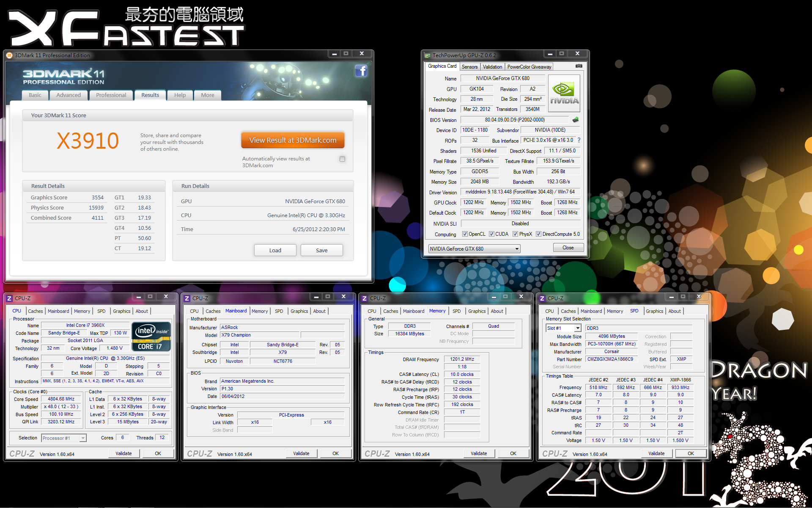
Task: Close the GPU-Z window via title bar X
Action: tap(577, 54)
